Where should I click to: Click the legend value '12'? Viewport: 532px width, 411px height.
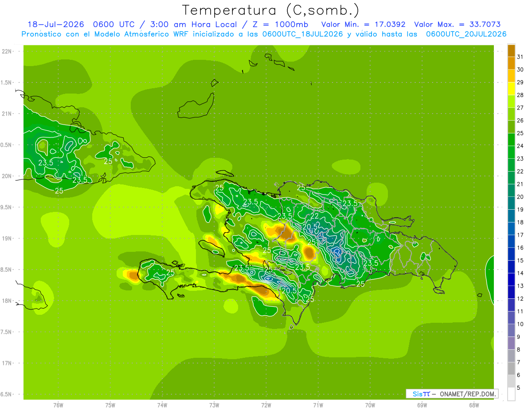point(520,299)
